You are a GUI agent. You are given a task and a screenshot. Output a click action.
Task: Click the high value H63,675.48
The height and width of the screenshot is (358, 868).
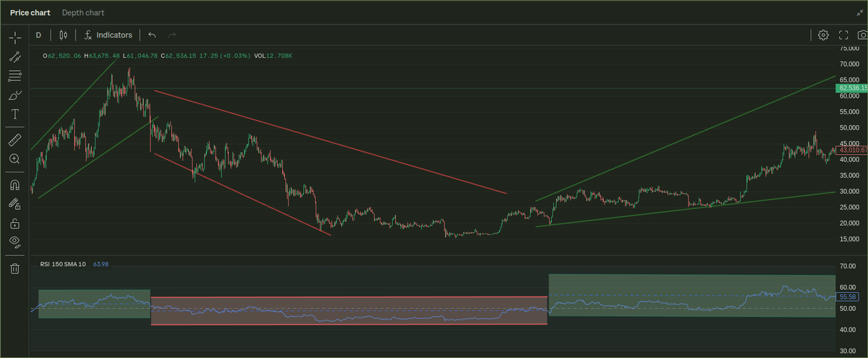point(102,56)
